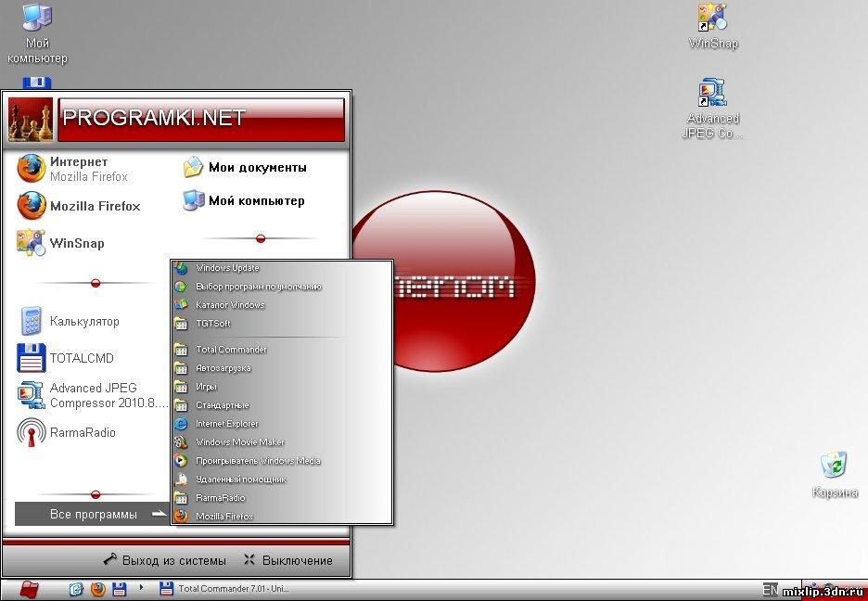Open Mozilla Firefox below the Интернет entry
Viewport: 868px width, 601px height.
[78, 206]
